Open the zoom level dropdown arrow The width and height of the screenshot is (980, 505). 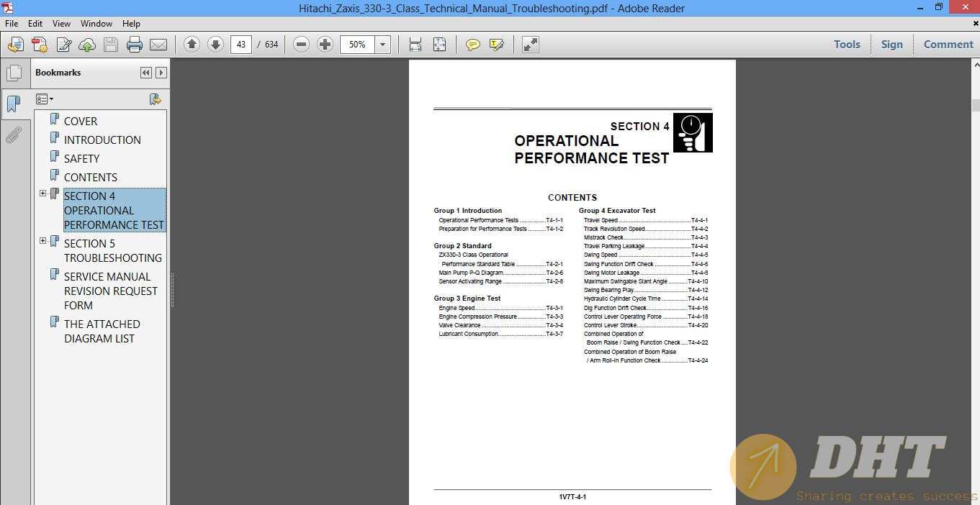point(383,45)
